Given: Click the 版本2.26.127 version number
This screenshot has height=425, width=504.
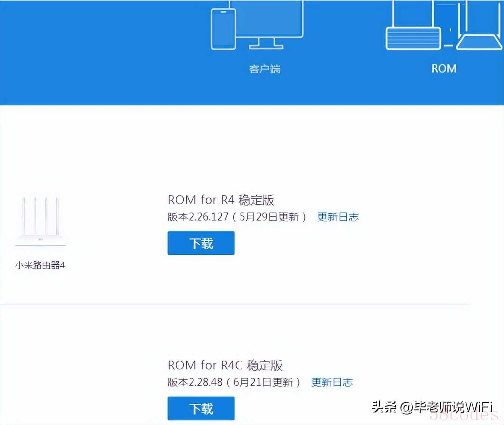Looking at the screenshot, I should (198, 217).
